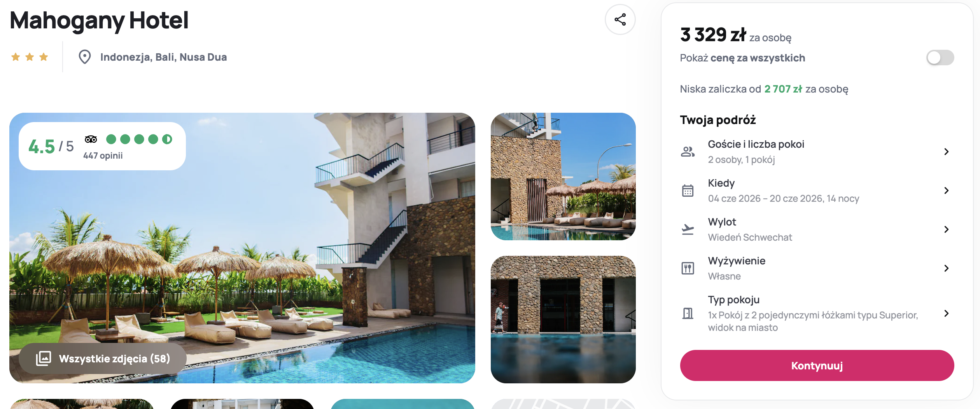The width and height of the screenshot is (980, 409).
Task: Click the airplane departure icon
Action: pyautogui.click(x=688, y=229)
